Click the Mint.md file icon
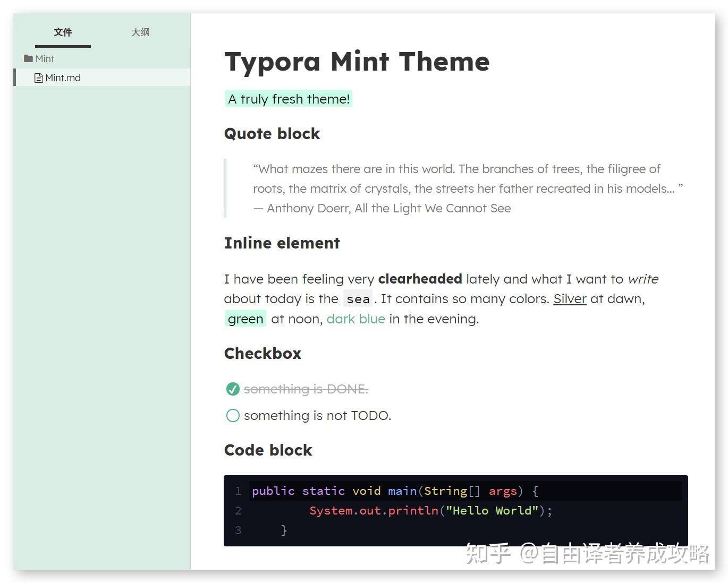 pyautogui.click(x=39, y=78)
